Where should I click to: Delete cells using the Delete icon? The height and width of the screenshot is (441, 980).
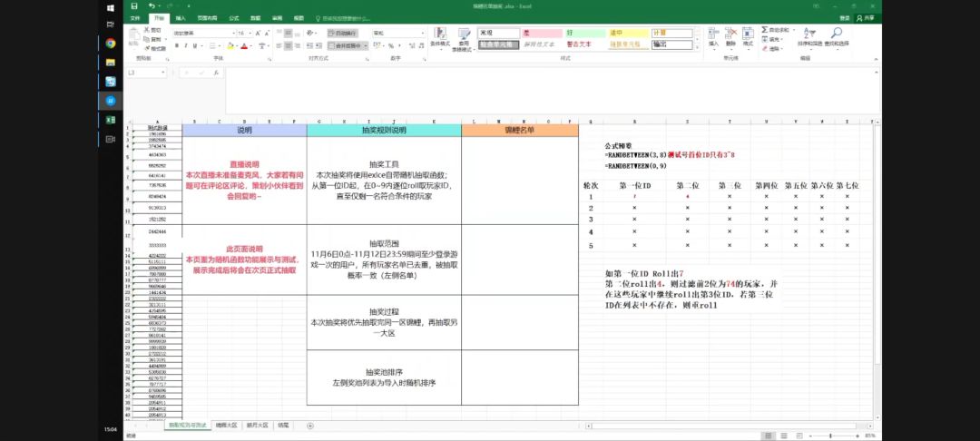pyautogui.click(x=730, y=37)
